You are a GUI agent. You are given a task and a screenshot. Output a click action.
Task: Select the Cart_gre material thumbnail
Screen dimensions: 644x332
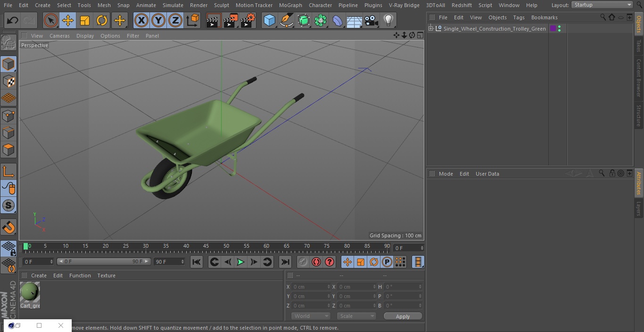(x=30, y=292)
